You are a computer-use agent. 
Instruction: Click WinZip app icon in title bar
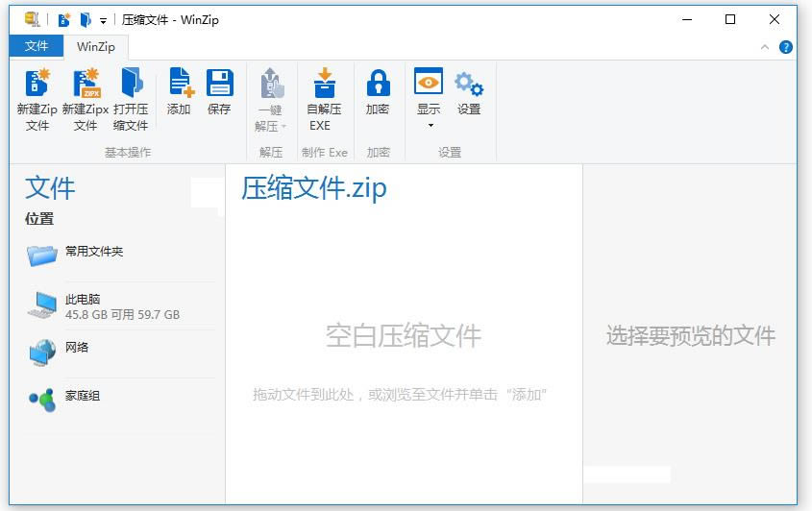click(x=32, y=19)
